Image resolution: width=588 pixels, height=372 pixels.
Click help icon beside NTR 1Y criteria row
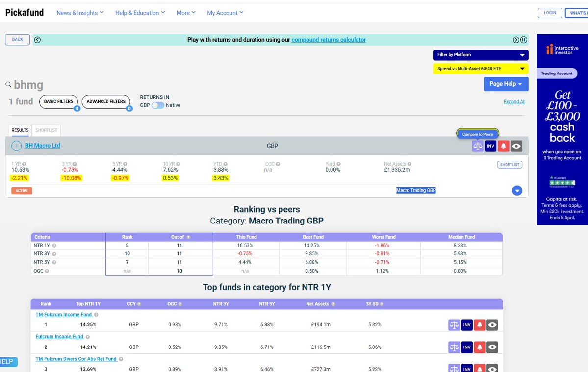click(54, 246)
